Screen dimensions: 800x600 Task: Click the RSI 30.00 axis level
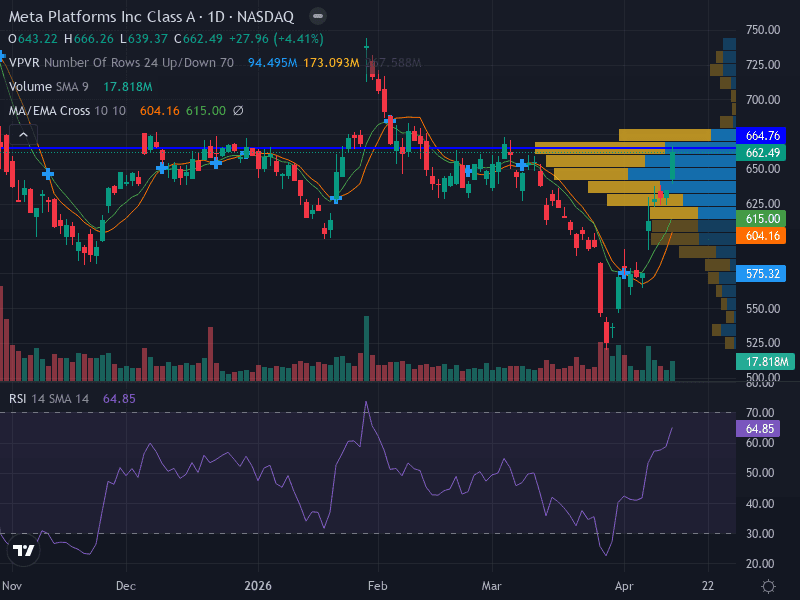click(760, 534)
